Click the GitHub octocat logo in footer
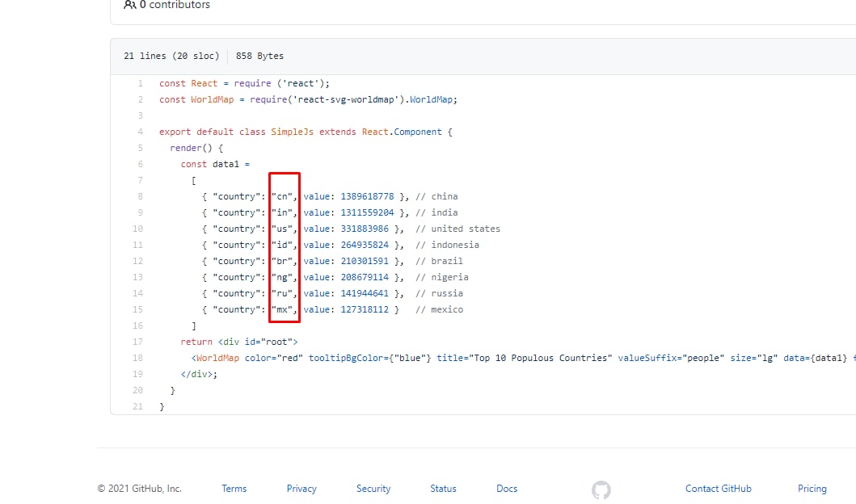 click(601, 489)
